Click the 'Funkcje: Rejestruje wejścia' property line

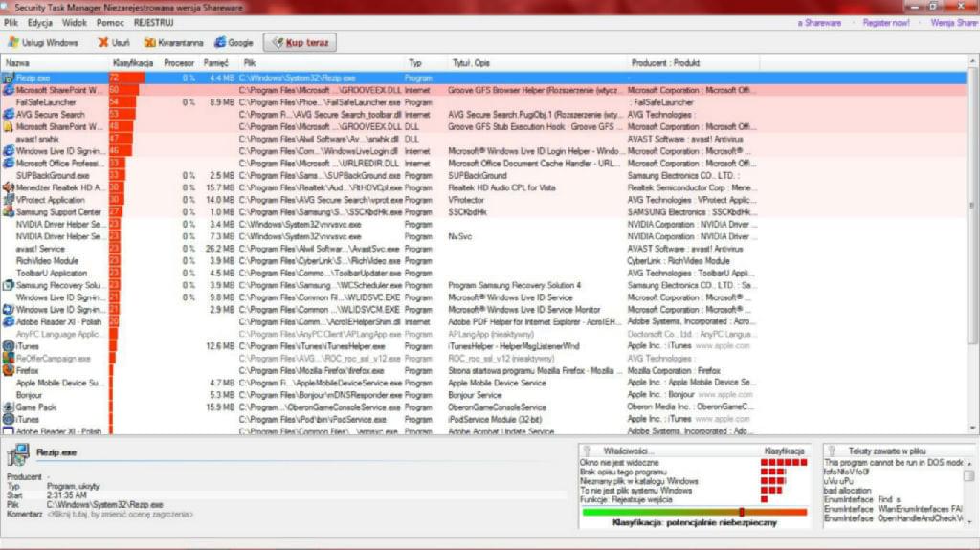(626, 499)
